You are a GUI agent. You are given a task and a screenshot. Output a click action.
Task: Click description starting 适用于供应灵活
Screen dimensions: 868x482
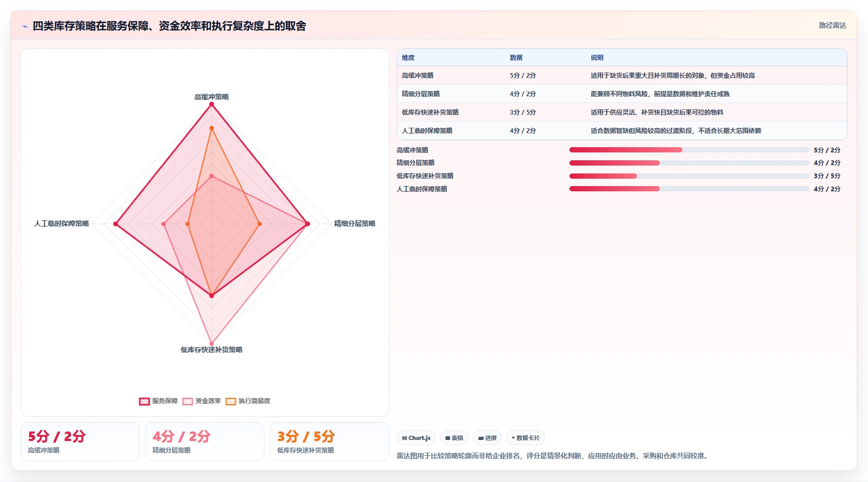(657, 112)
